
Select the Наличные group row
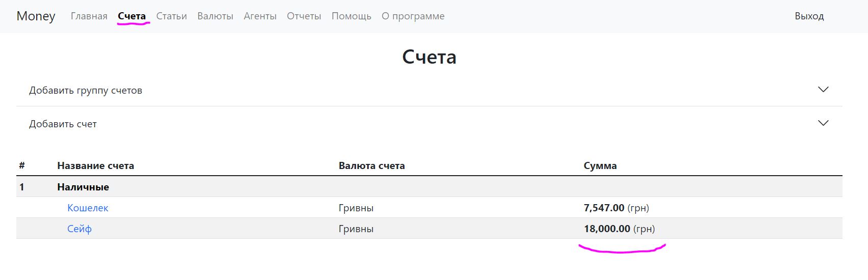tap(83, 187)
